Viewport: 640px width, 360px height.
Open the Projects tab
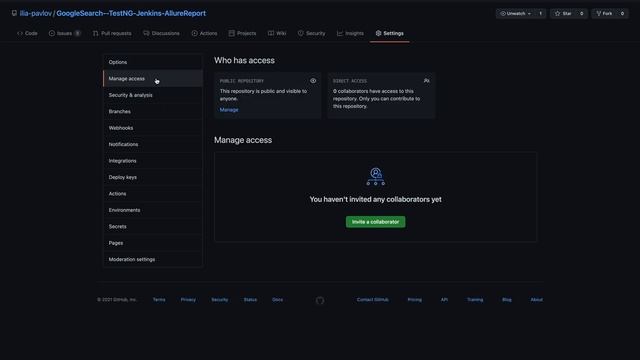(x=242, y=33)
